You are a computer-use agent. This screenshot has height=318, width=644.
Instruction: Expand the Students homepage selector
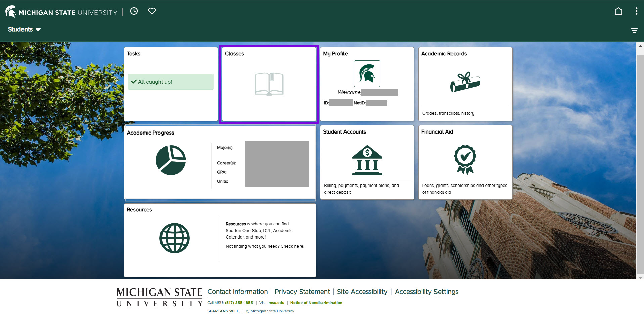24,29
